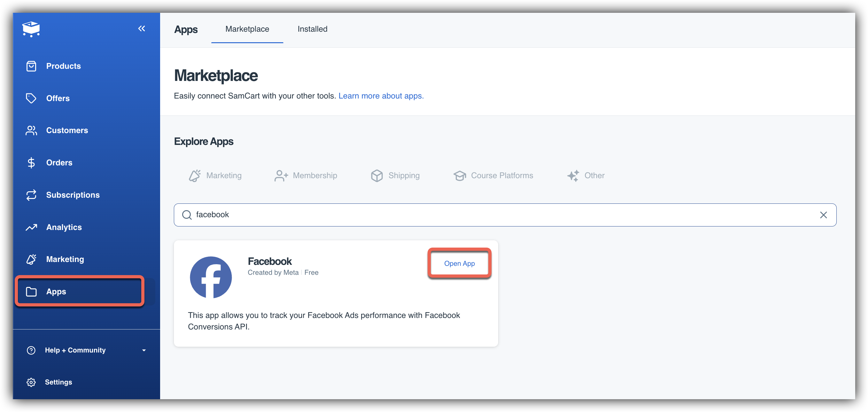The height and width of the screenshot is (412, 868).
Task: Open Settings gear in sidebar
Action: point(31,382)
